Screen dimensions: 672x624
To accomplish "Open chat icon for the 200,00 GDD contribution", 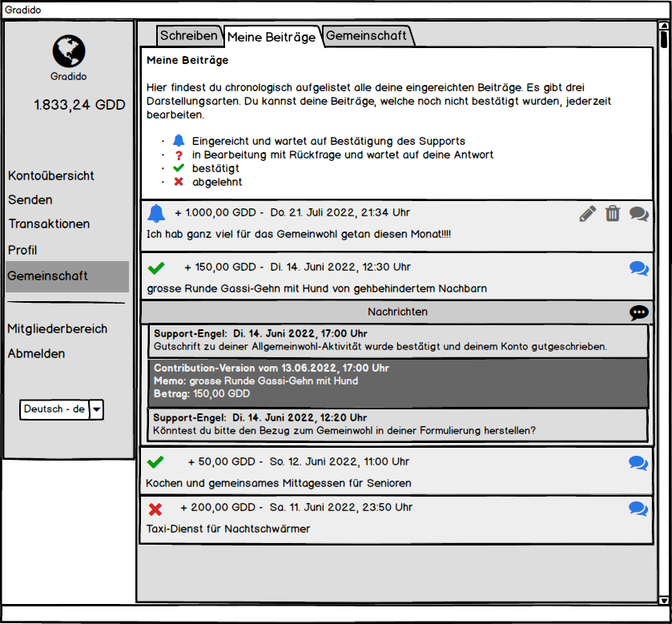I will 638,509.
